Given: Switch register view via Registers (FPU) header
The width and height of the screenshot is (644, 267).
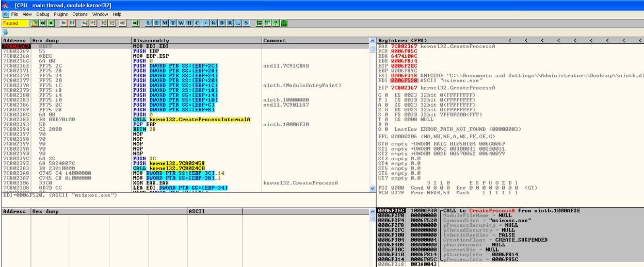Looking at the screenshot, I should 403,40.
